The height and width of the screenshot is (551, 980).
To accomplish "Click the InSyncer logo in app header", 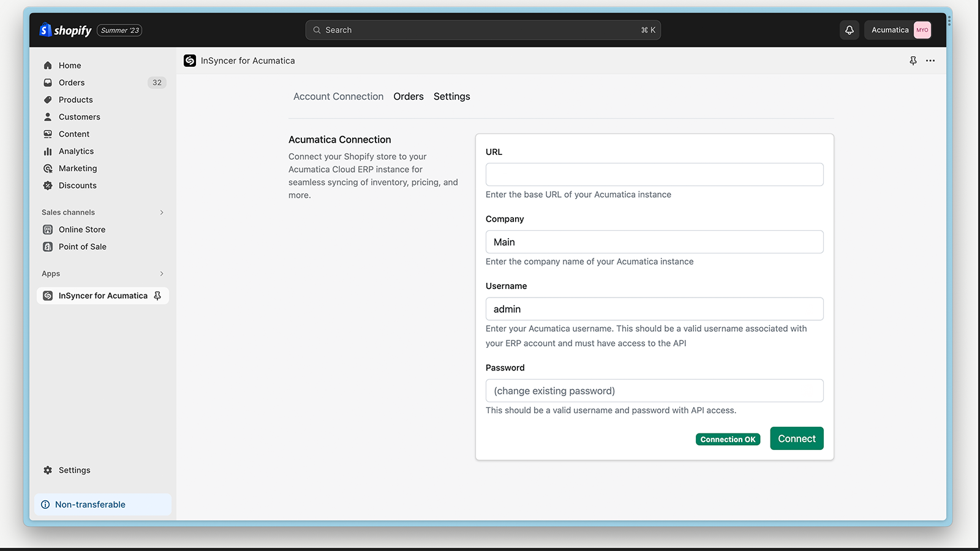I will (190, 61).
